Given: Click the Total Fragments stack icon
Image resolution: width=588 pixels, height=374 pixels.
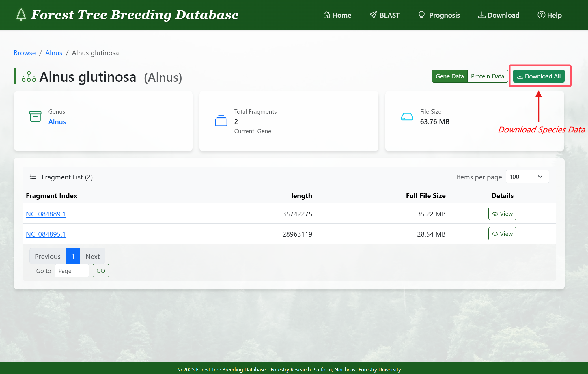Looking at the screenshot, I should coord(221,121).
